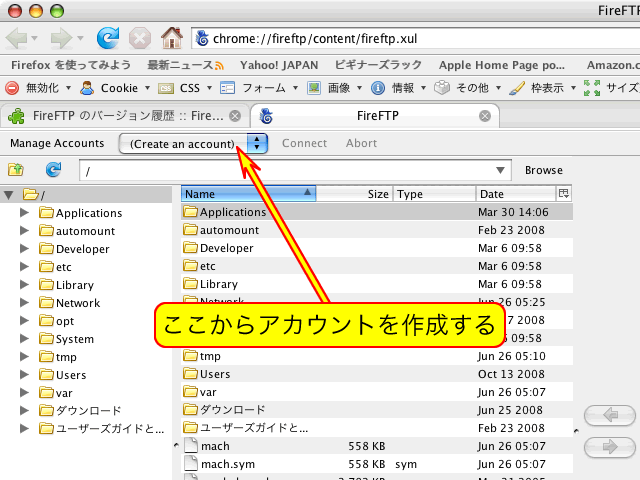
Task: Click the browser Forward arrow button
Action: [60, 38]
